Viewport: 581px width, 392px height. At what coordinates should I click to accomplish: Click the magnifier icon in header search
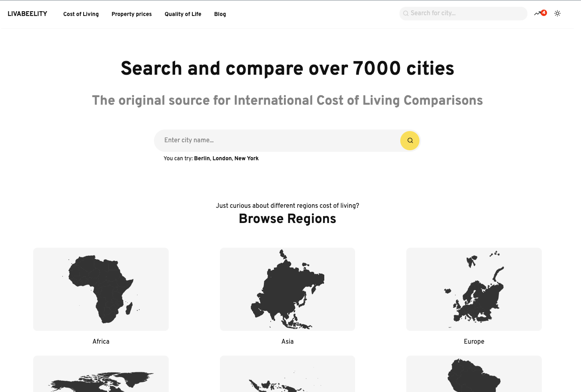coord(406,13)
